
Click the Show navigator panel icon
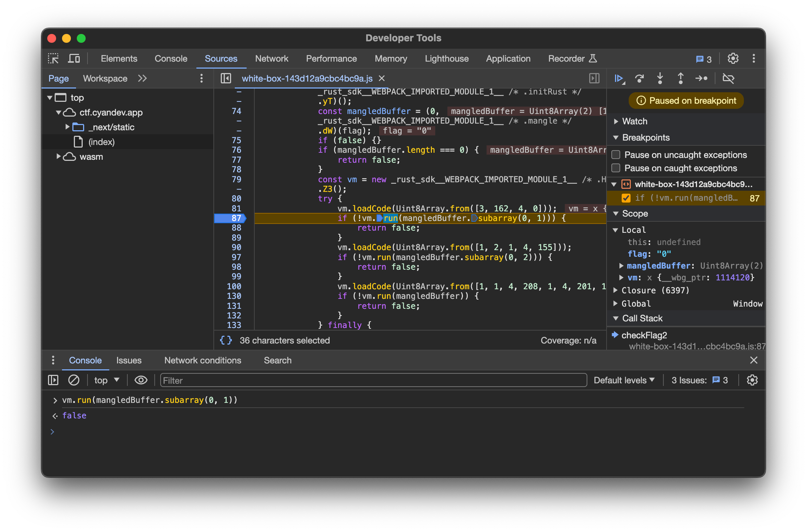(226, 78)
